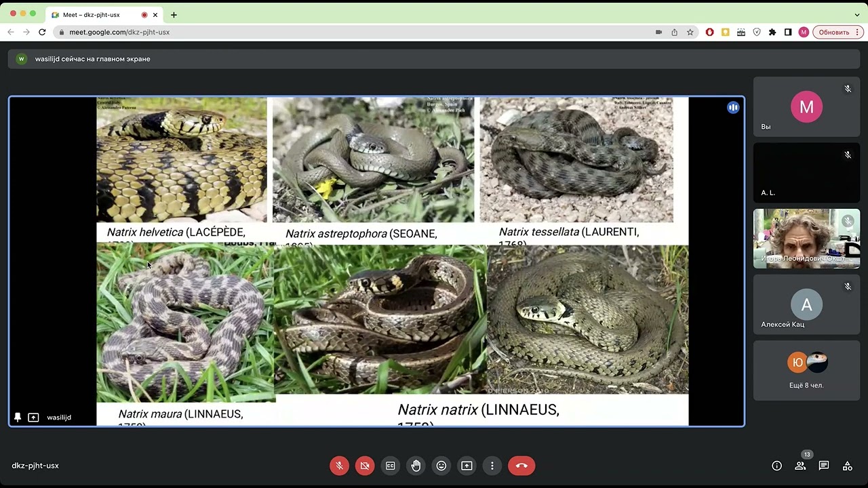The image size is (868, 488).
Task: Click the 'Обновить' update button
Action: tap(838, 32)
